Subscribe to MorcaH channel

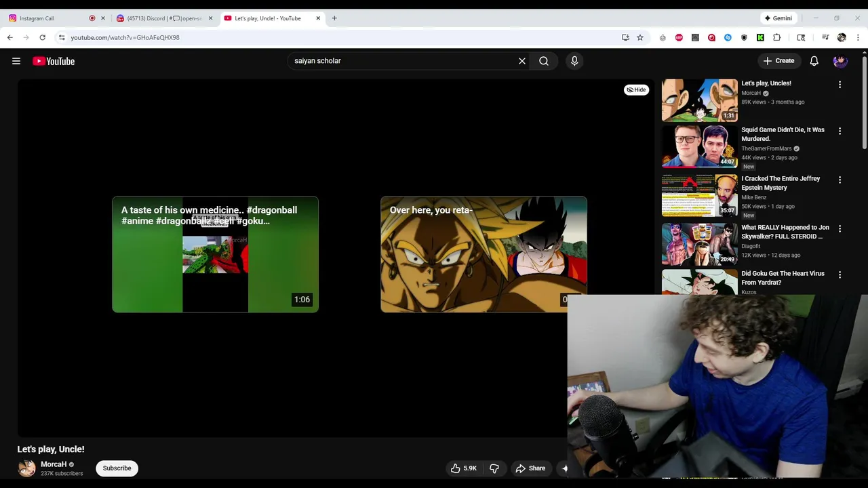117,468
